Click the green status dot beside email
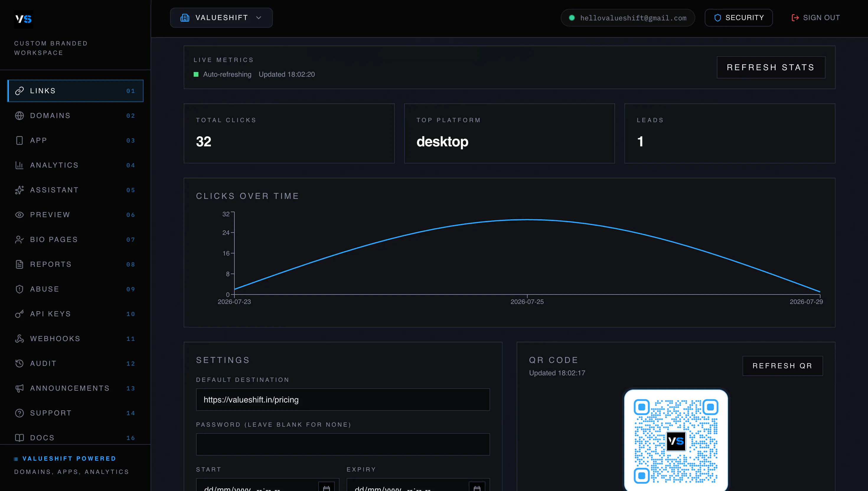Screen dimensions: 868x491 pos(572,17)
